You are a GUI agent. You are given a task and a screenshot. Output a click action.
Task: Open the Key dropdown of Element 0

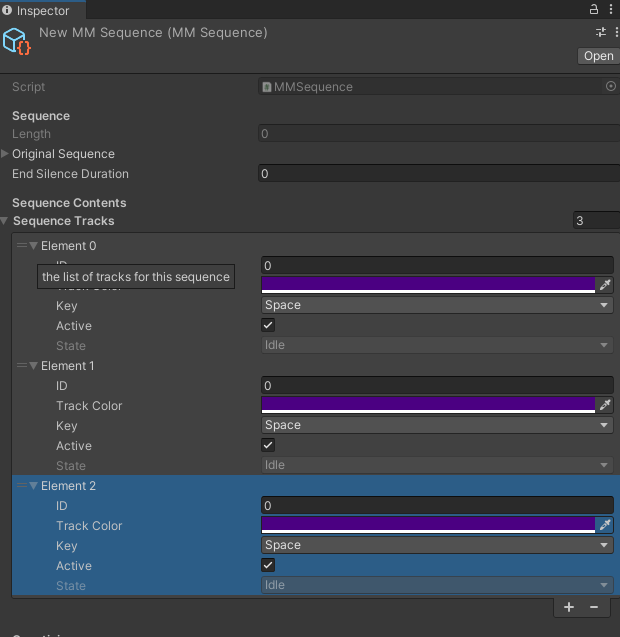click(x=437, y=305)
